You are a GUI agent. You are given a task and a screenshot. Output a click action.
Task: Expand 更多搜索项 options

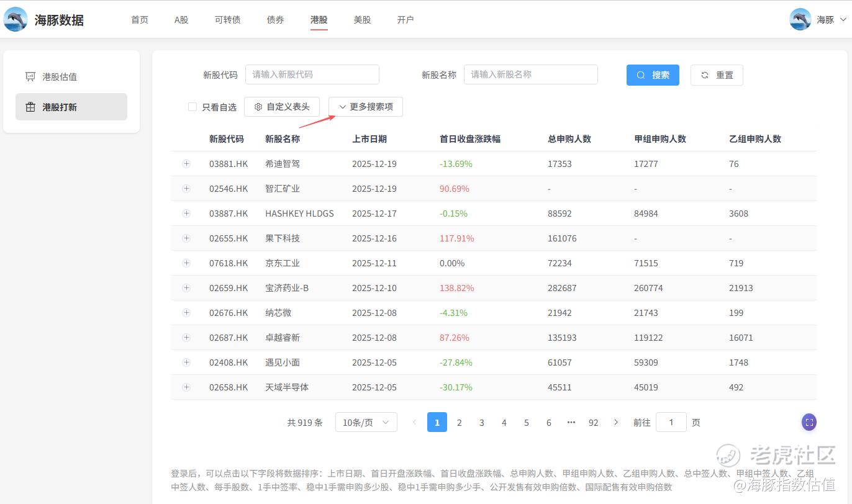[x=366, y=107]
